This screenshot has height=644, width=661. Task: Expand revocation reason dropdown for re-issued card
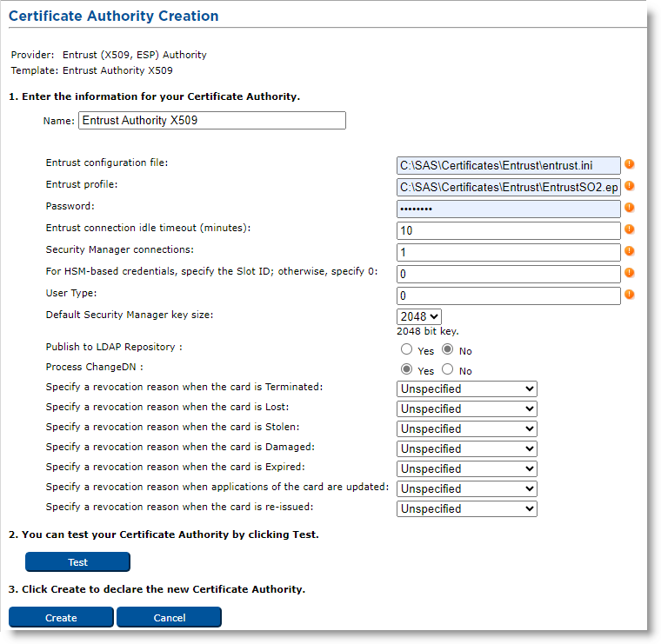(x=466, y=509)
